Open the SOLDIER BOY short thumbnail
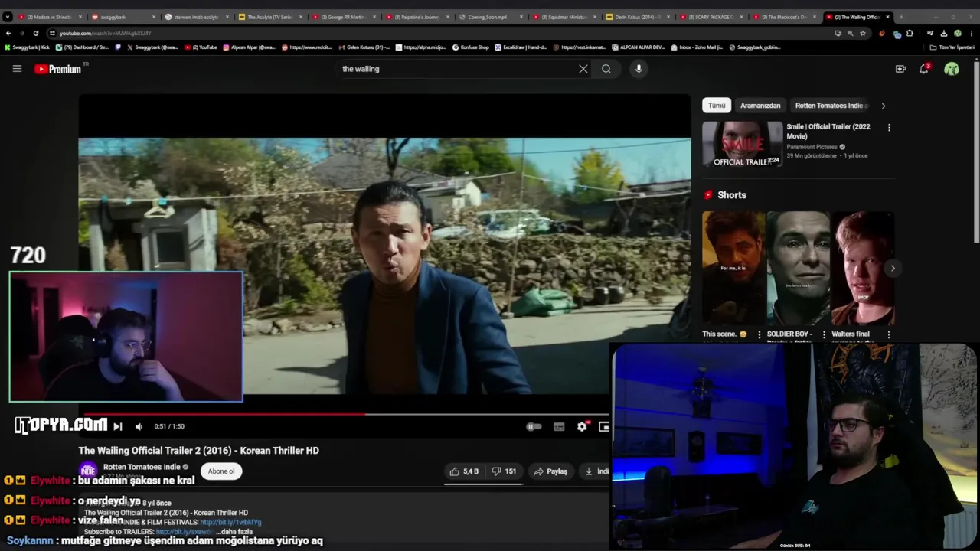The width and height of the screenshot is (980, 551). pyautogui.click(x=799, y=268)
